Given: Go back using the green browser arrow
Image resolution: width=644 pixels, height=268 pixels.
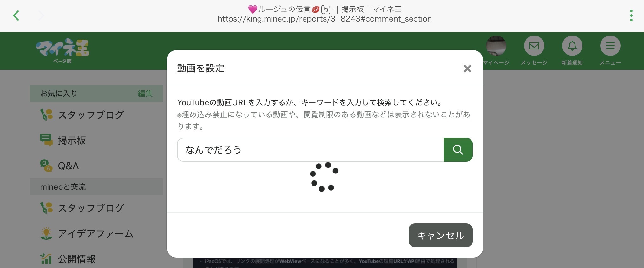Looking at the screenshot, I should click(16, 16).
